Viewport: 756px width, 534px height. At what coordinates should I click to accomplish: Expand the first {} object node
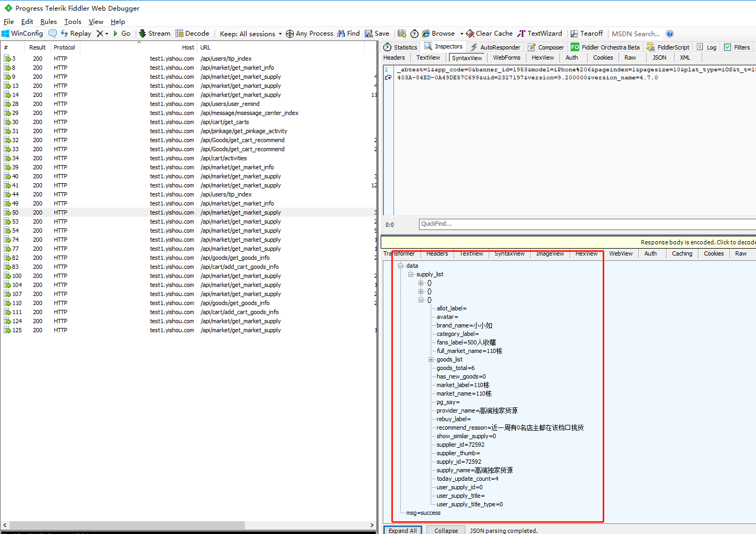(421, 283)
